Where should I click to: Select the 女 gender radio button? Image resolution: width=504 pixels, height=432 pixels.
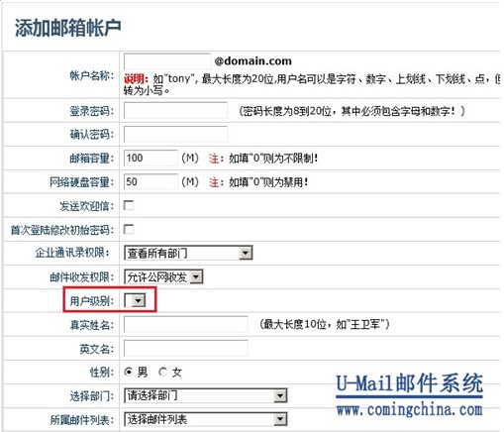pyautogui.click(x=162, y=372)
